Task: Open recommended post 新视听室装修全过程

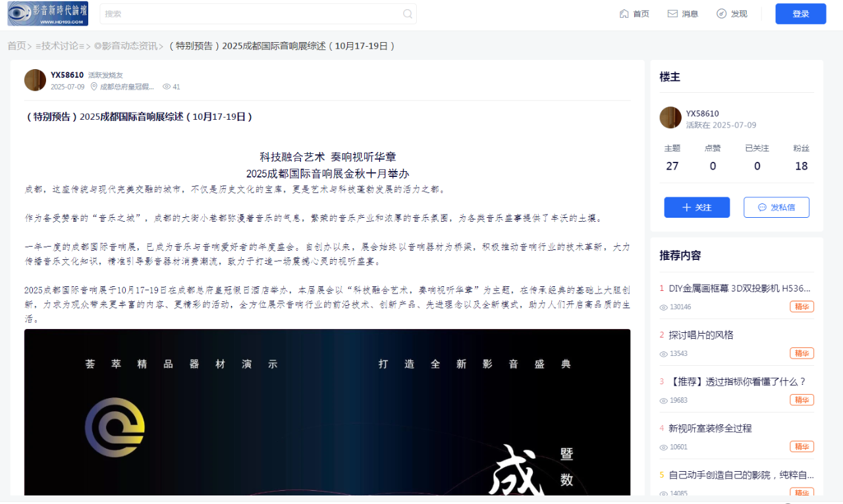Action: coord(710,428)
